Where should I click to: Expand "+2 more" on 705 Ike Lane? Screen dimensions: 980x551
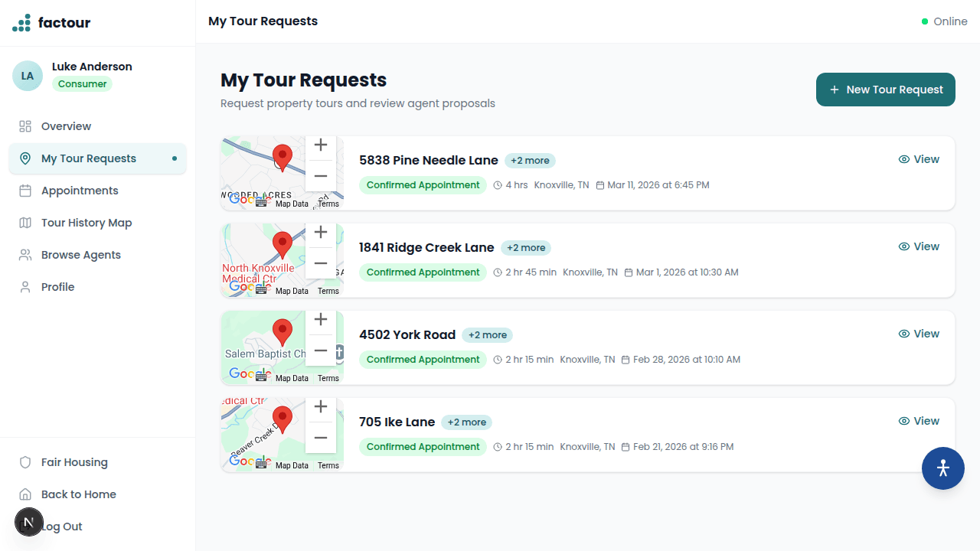pos(466,422)
